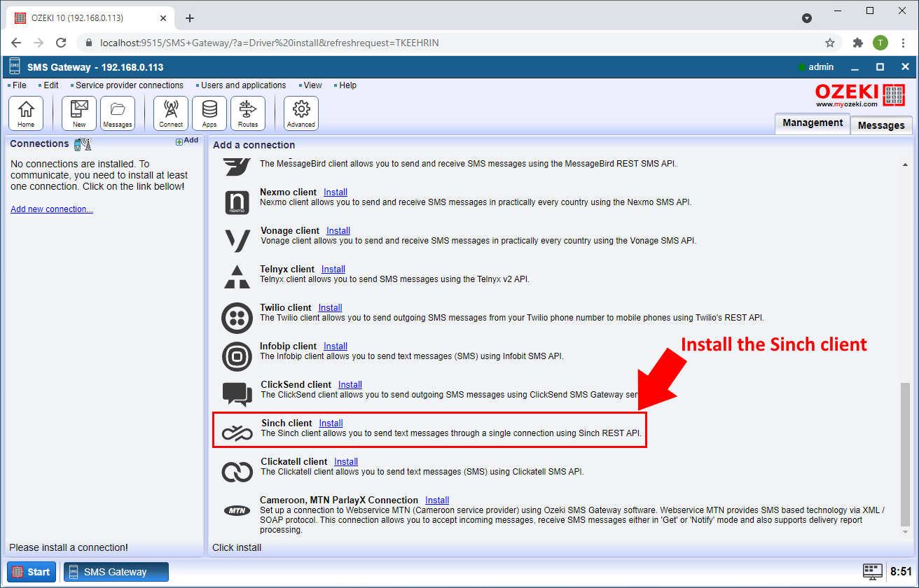The height and width of the screenshot is (588, 919).
Task: Click the 'Sinch client' title text
Action: click(x=286, y=423)
